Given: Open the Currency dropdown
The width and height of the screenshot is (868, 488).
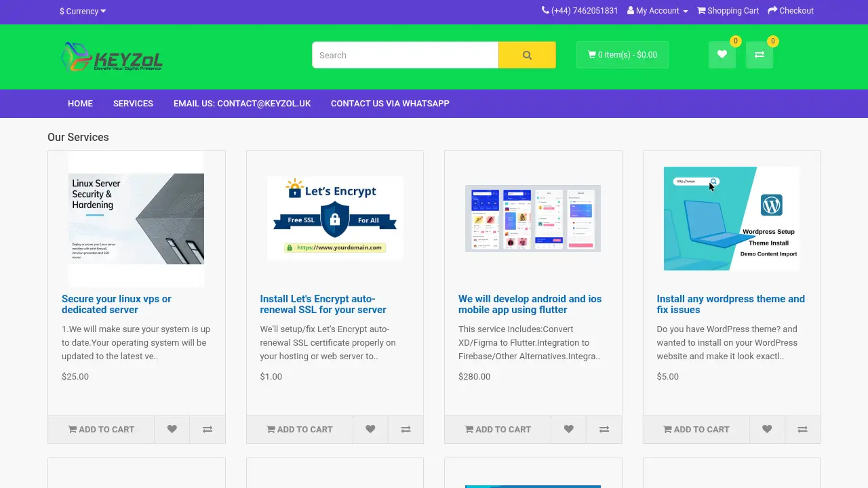Looking at the screenshot, I should (x=83, y=11).
